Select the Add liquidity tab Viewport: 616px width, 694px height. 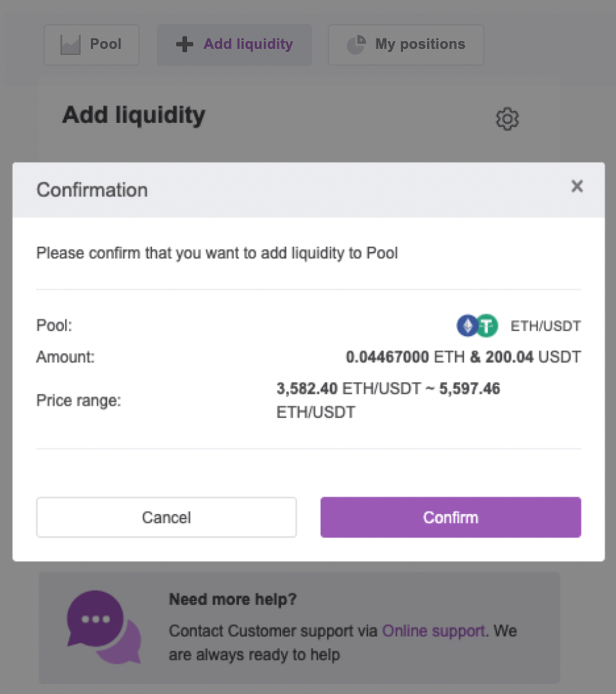tap(235, 45)
